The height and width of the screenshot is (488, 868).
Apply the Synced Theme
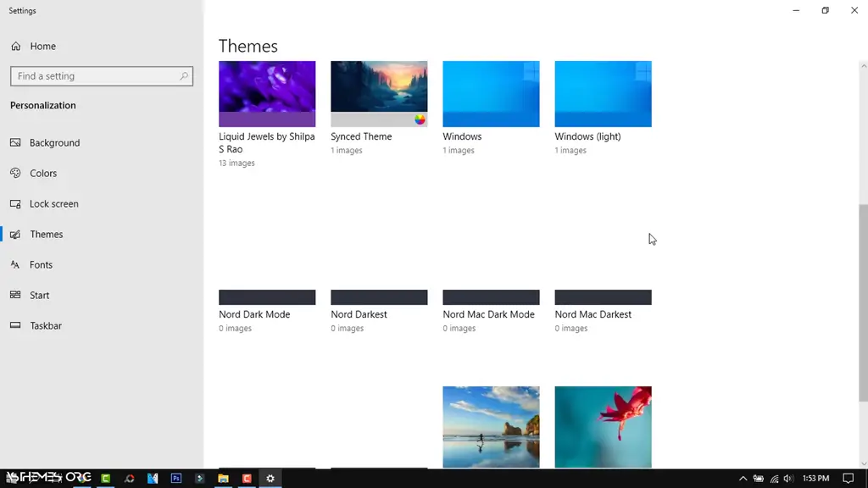click(x=379, y=92)
